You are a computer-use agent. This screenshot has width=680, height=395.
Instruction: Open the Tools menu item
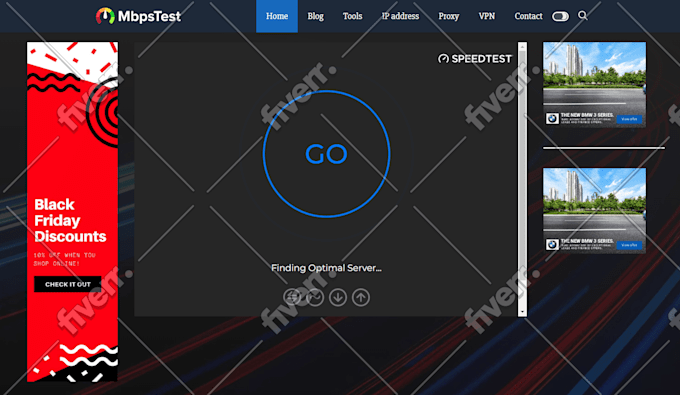pyautogui.click(x=352, y=16)
